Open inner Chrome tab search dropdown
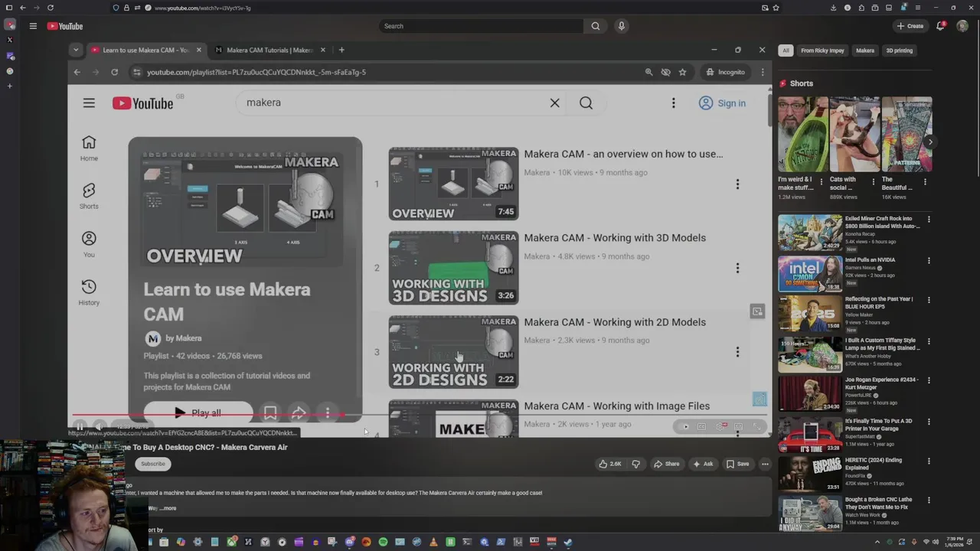 75,50
